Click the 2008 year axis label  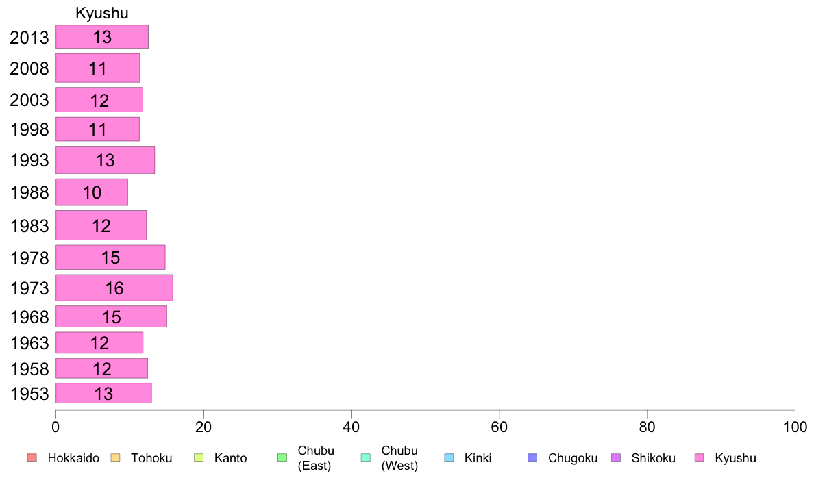point(29,68)
